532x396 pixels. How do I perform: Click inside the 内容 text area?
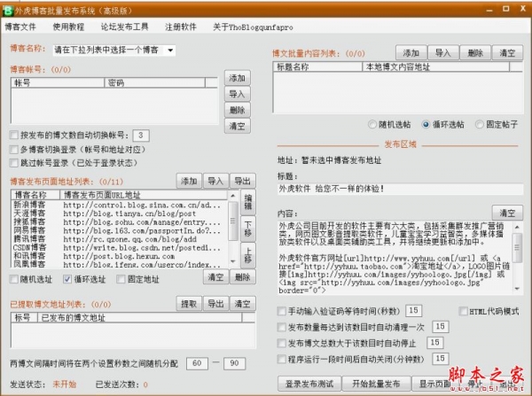[395, 258]
